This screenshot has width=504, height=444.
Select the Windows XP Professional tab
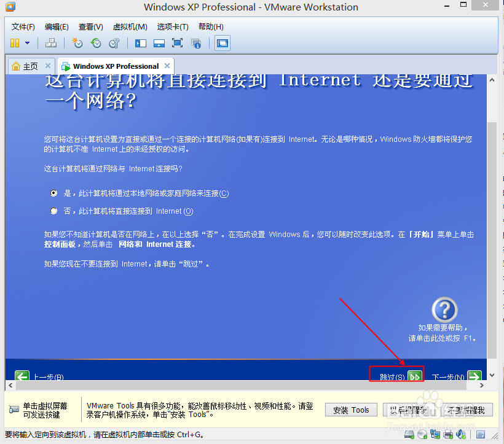[x=116, y=66]
